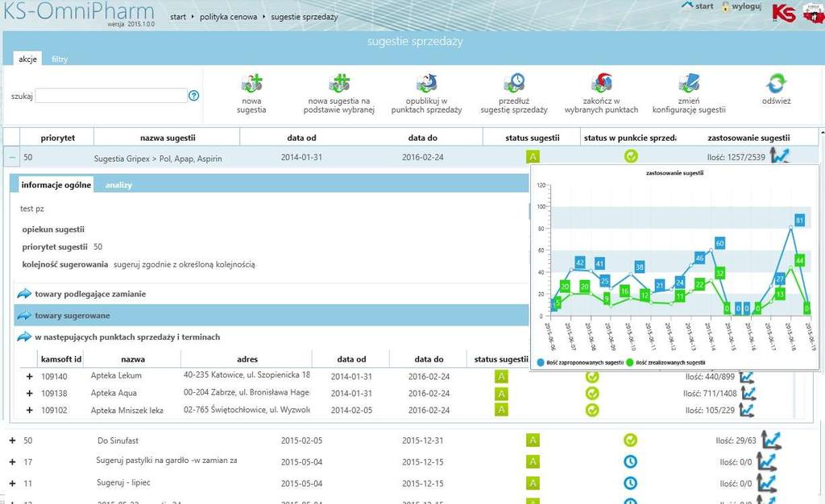825x504 pixels.
Task: Click status A icon of Sugestia Gripex
Action: tap(533, 157)
